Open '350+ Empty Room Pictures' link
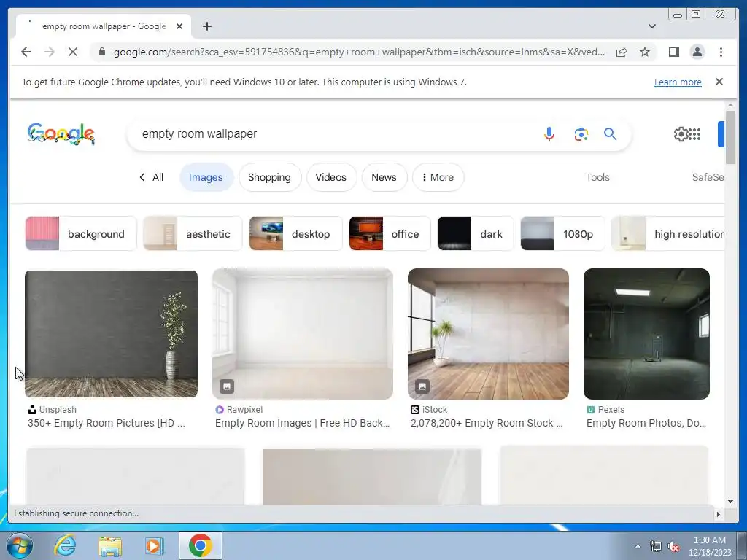Screen dimensions: 747x560 [x=107, y=423]
